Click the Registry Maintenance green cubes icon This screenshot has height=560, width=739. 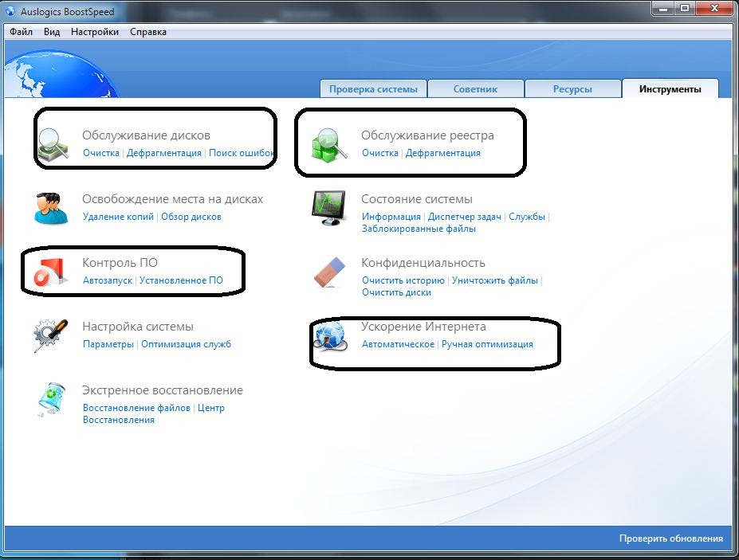329,145
